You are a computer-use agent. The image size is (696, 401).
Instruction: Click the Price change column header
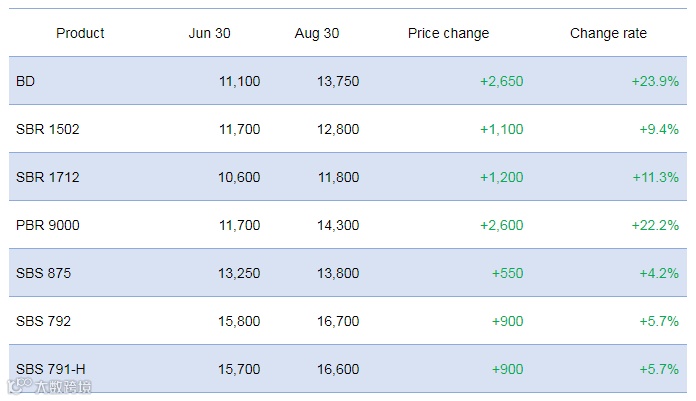coord(448,33)
